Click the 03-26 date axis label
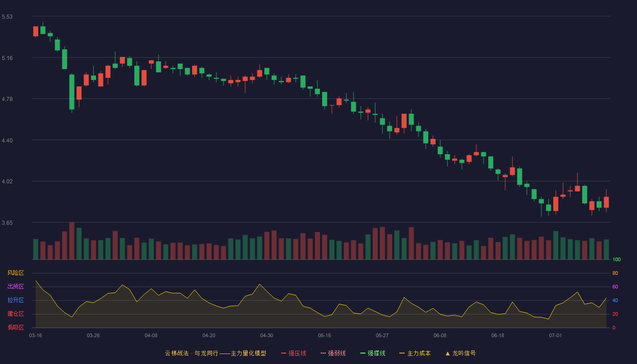Image resolution: width=637 pixels, height=364 pixels. point(93,335)
